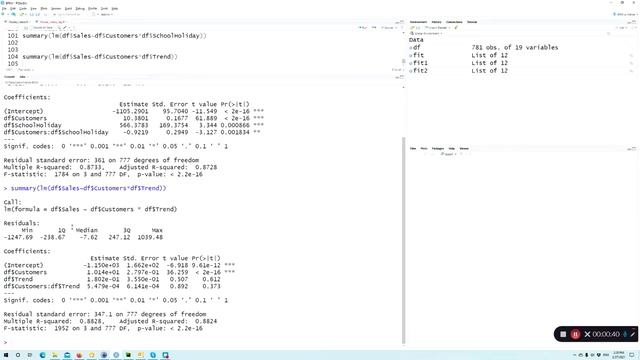The width and height of the screenshot is (640, 360).
Task: Open the Tools menu
Action: point(104,9)
